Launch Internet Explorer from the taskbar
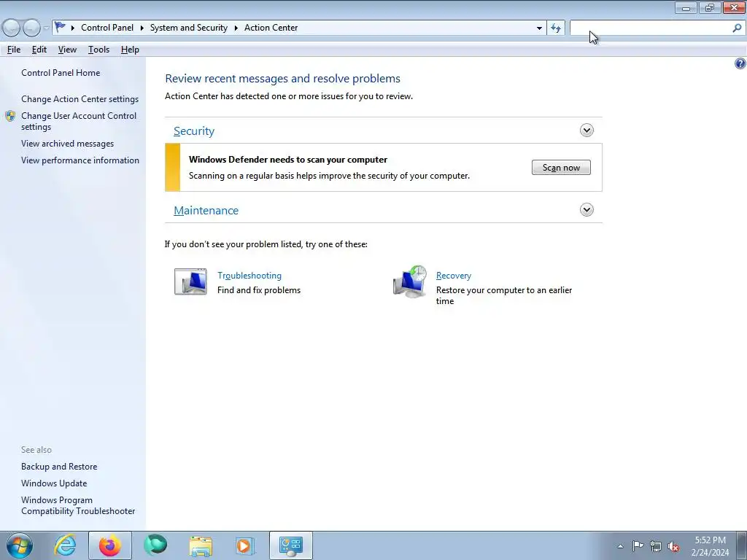This screenshot has width=747, height=560. pos(65,545)
